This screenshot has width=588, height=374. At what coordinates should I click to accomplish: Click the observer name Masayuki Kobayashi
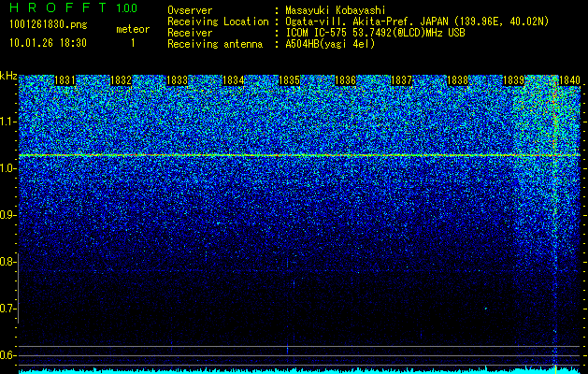336,10
